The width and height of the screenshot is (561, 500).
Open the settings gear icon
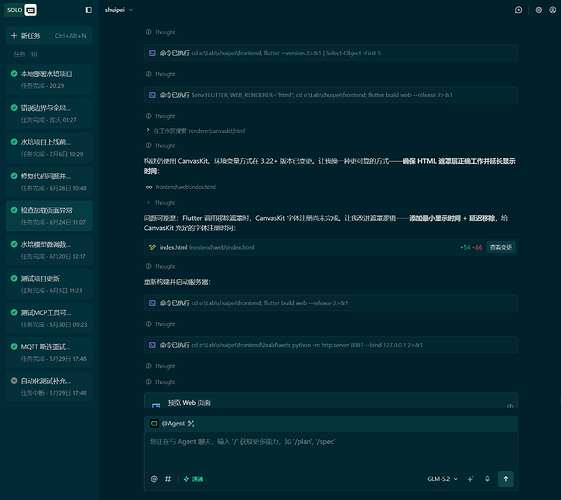(538, 10)
